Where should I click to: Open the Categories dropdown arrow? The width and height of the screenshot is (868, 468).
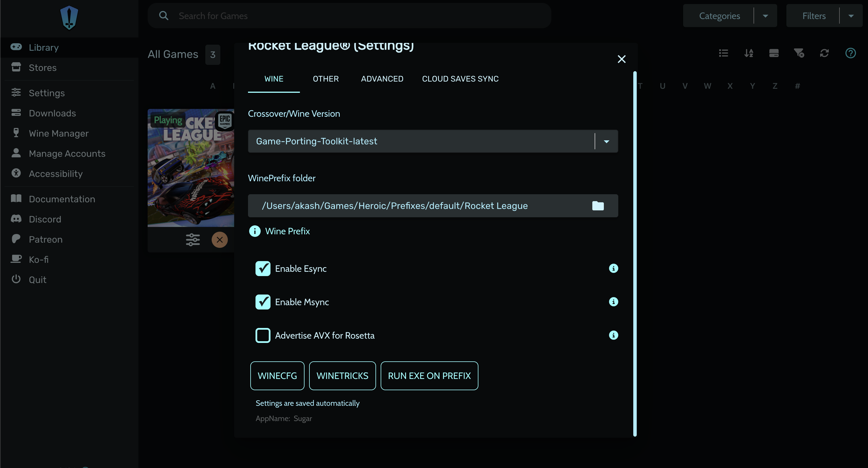765,16
